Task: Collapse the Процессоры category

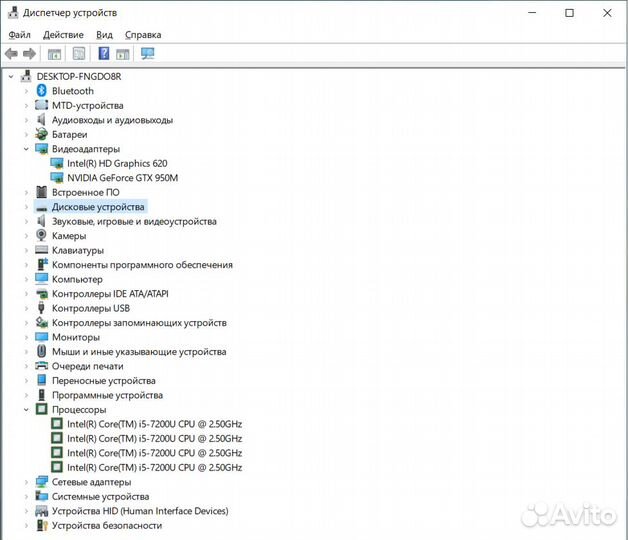Action: (x=26, y=409)
